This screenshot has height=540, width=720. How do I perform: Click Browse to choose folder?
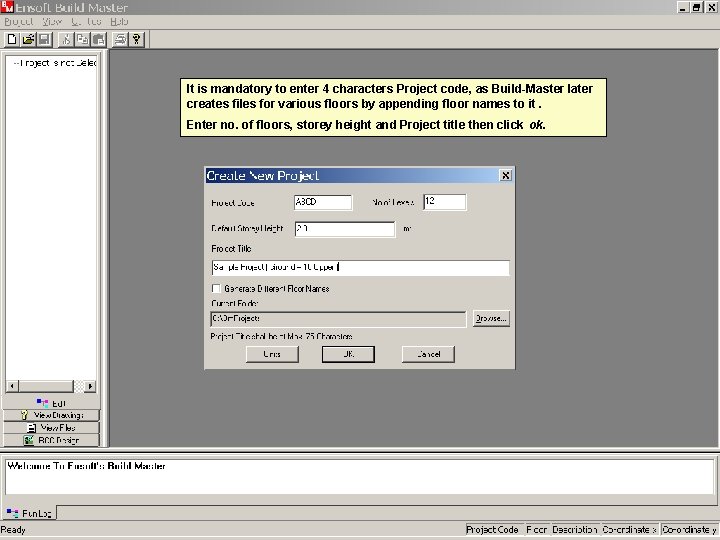click(x=491, y=318)
